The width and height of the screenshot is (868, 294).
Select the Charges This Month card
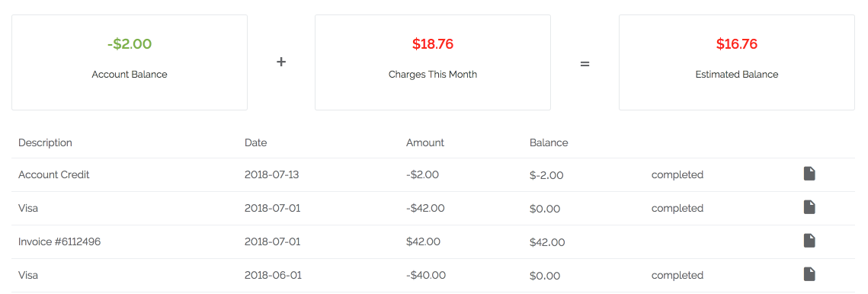click(x=433, y=62)
